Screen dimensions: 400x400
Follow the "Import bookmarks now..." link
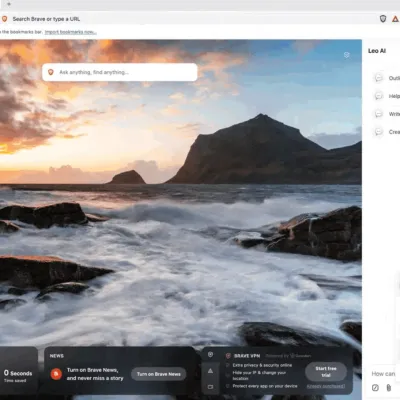71,32
